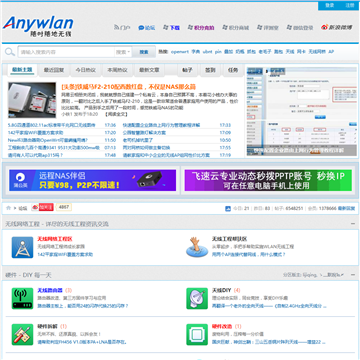Collapse the 无线网络工程 section
The image size is (360, 360).
click(x=353, y=224)
